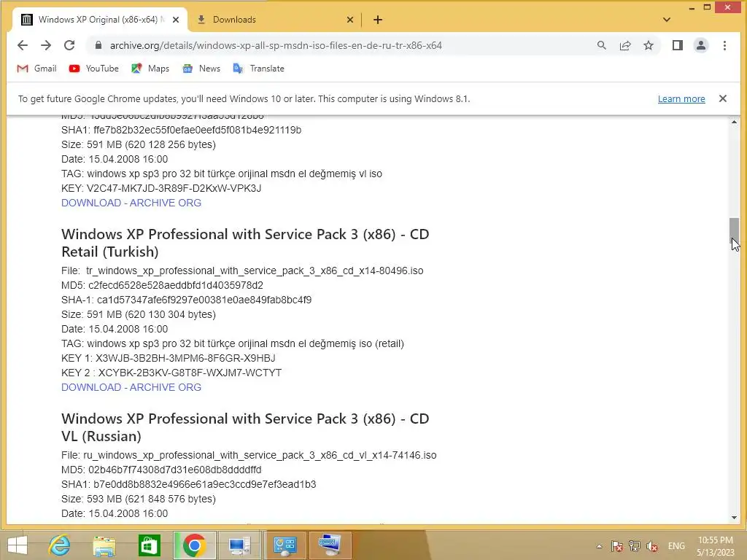Click the vertical scrollbar thumb

(x=734, y=230)
